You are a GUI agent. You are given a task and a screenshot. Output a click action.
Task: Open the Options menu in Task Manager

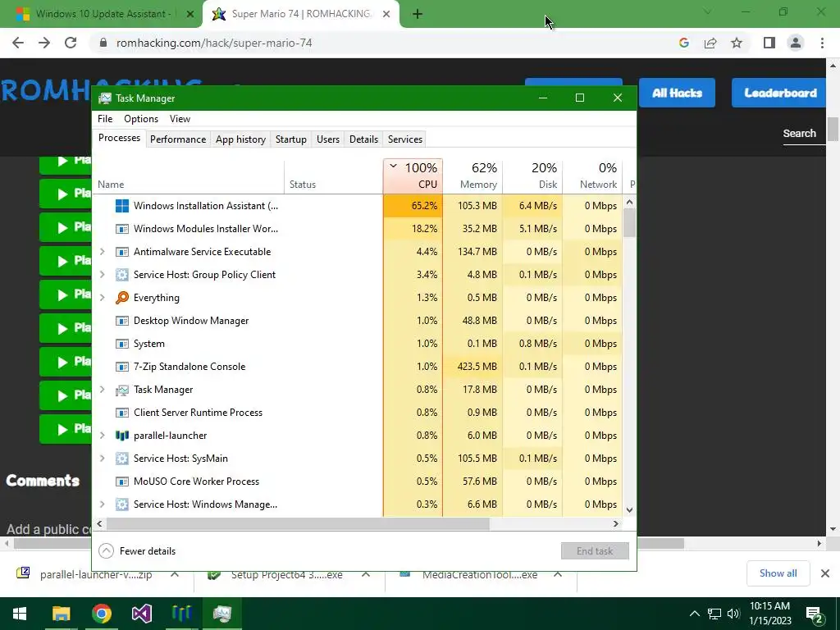click(141, 119)
